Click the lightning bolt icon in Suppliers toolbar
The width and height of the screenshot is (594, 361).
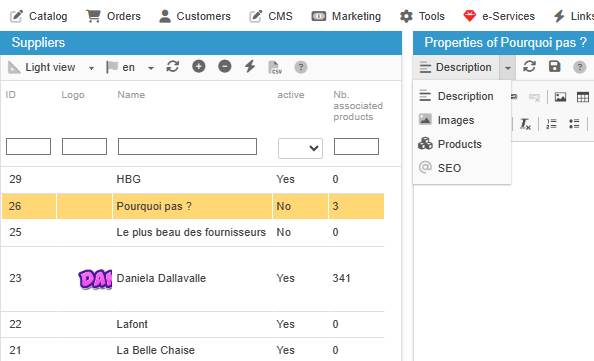[x=250, y=67]
